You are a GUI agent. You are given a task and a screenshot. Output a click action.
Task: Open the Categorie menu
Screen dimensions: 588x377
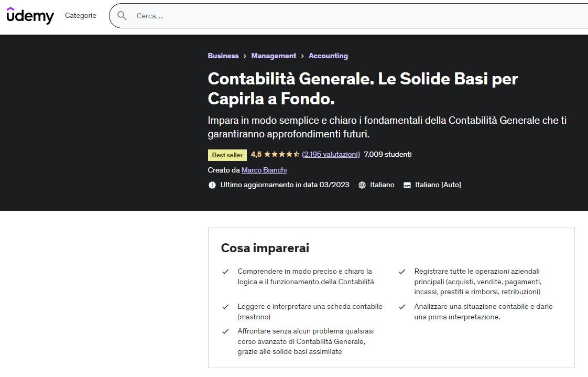tap(81, 15)
